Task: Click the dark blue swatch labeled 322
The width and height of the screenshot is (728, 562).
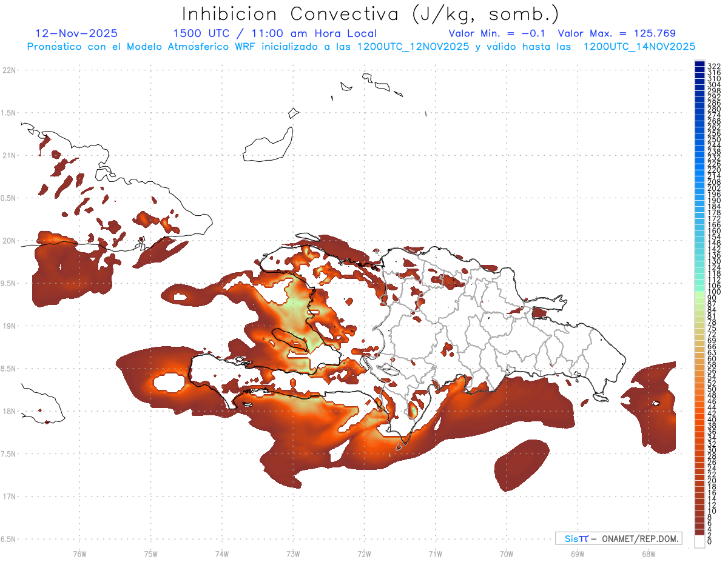Action: (700, 64)
